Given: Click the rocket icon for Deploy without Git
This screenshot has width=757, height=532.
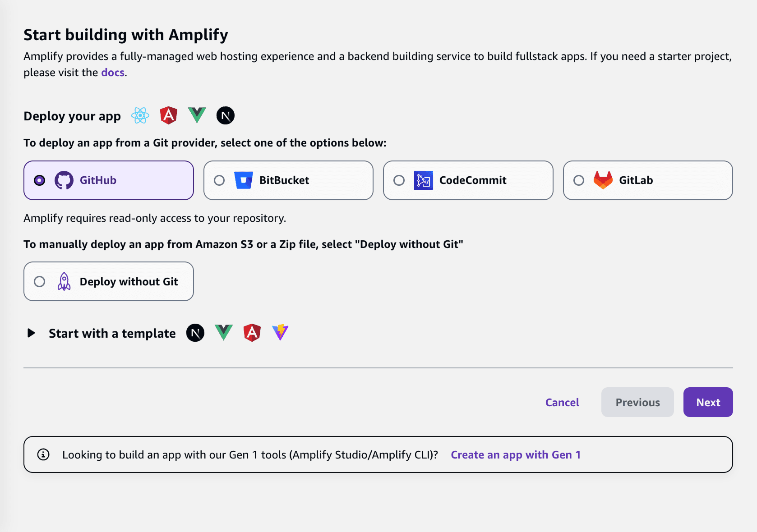Looking at the screenshot, I should (x=64, y=281).
